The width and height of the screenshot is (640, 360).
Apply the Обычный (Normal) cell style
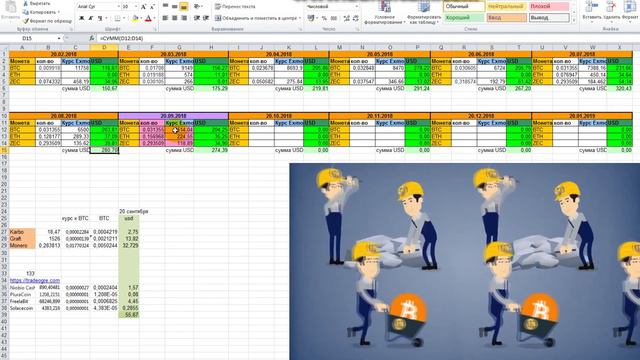pyautogui.click(x=464, y=7)
